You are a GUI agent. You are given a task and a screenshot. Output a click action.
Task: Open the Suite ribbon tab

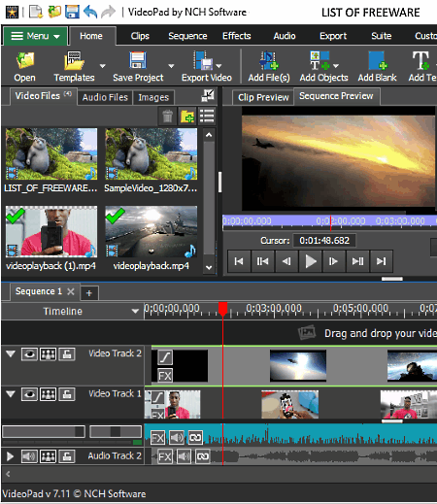tap(382, 36)
